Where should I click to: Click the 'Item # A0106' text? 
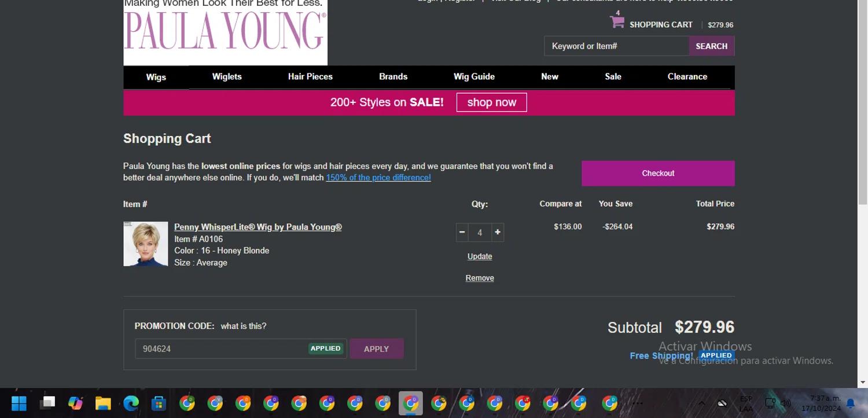pyautogui.click(x=198, y=239)
